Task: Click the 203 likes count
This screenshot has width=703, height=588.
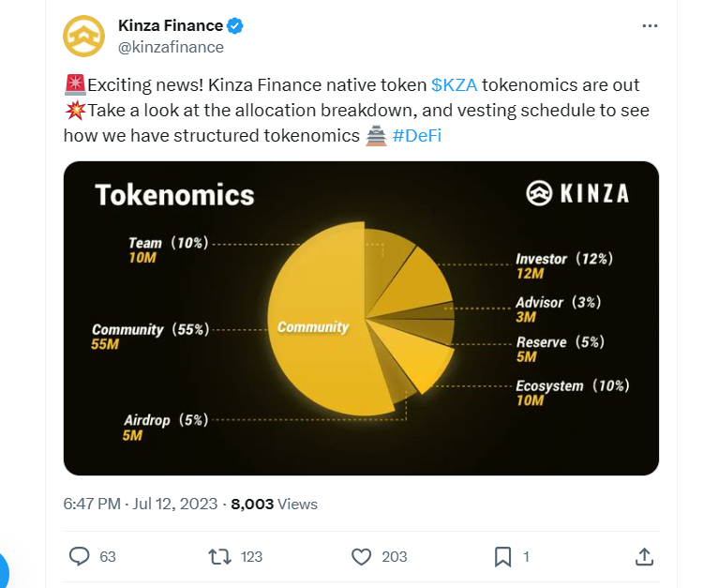Action: [x=394, y=557]
